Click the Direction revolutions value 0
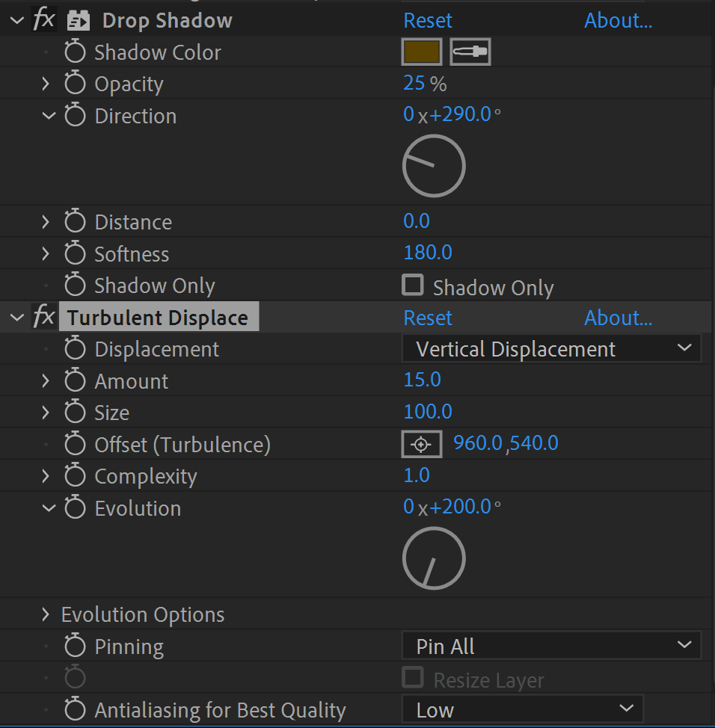The height and width of the screenshot is (728, 715). point(408,114)
